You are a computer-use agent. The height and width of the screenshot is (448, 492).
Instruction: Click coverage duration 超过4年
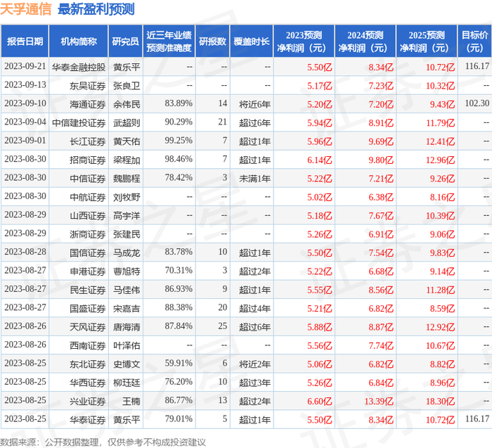(254, 308)
